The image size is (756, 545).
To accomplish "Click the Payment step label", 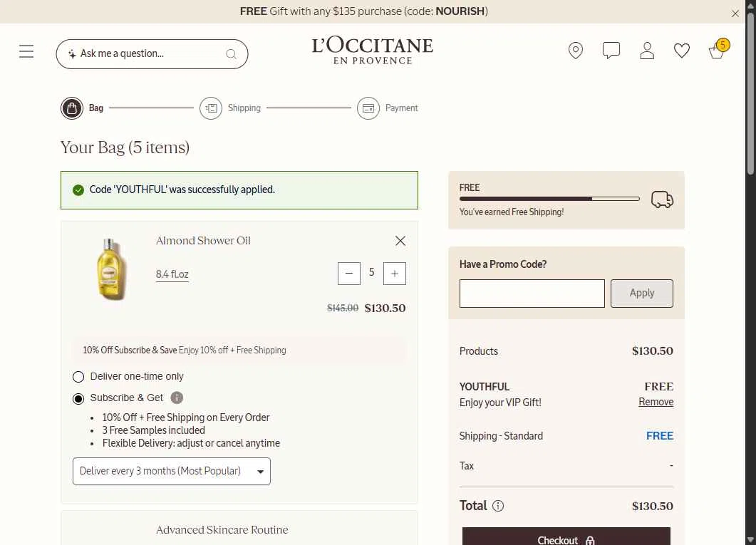I will [402, 108].
